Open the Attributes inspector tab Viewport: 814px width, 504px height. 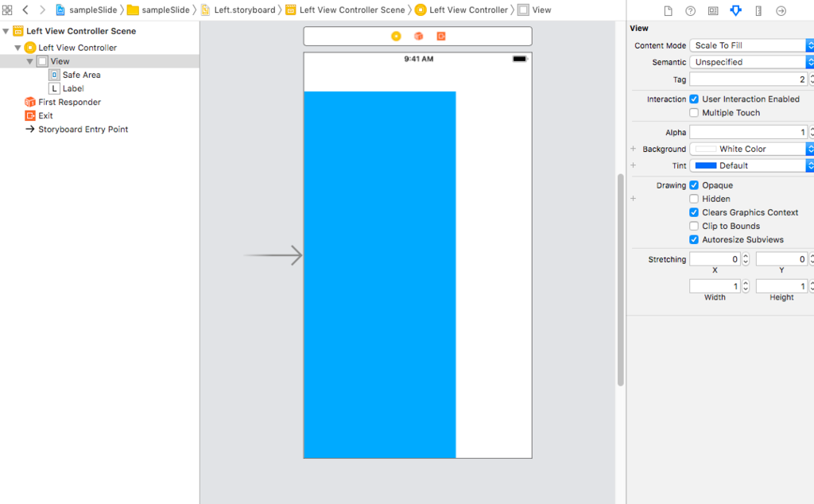[735, 11]
